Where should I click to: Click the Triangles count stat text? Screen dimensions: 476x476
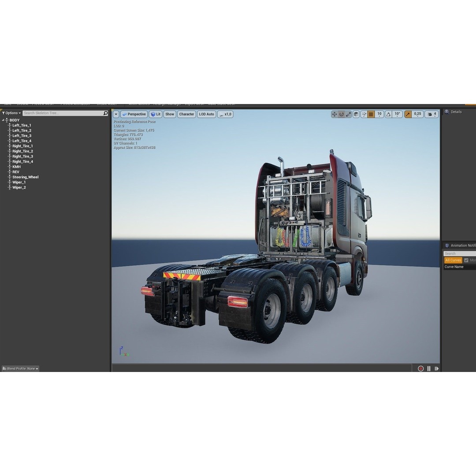click(x=128, y=134)
